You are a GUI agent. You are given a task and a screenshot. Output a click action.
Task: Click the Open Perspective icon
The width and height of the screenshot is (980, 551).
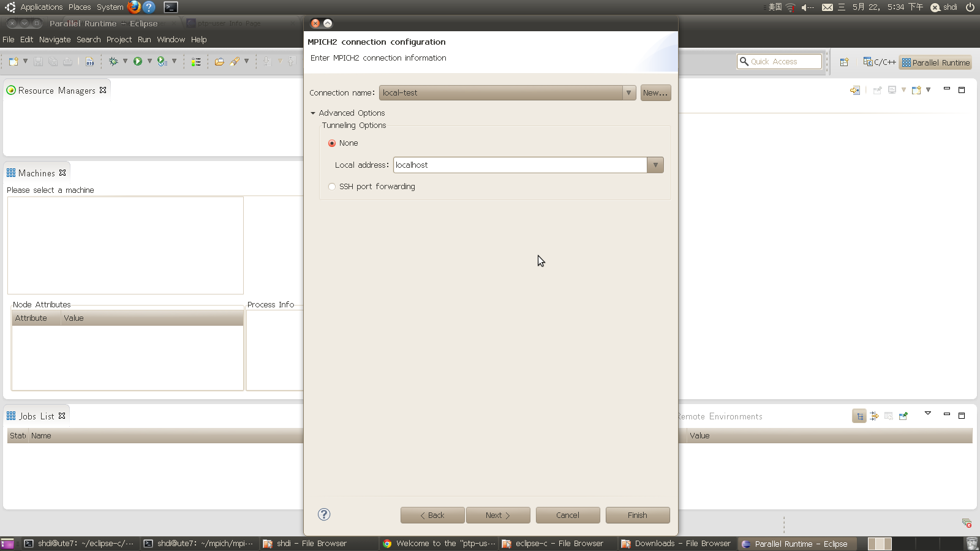[844, 62]
